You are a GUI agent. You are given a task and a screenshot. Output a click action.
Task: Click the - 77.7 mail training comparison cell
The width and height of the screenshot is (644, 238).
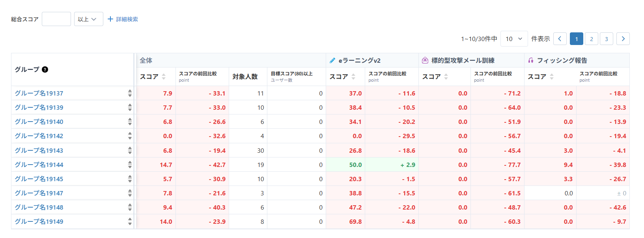(x=497, y=165)
